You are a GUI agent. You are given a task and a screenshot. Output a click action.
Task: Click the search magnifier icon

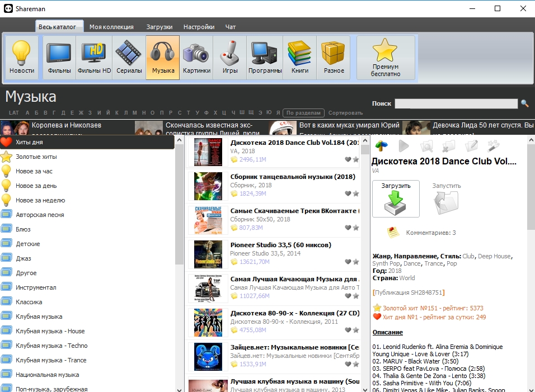(x=525, y=103)
